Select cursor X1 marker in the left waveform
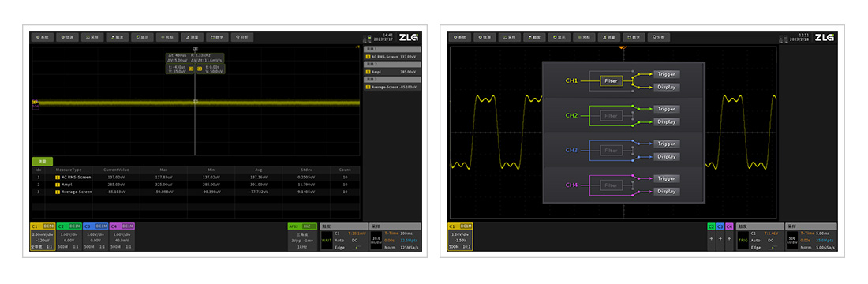This screenshot has height=284, width=868. pyautogui.click(x=191, y=69)
